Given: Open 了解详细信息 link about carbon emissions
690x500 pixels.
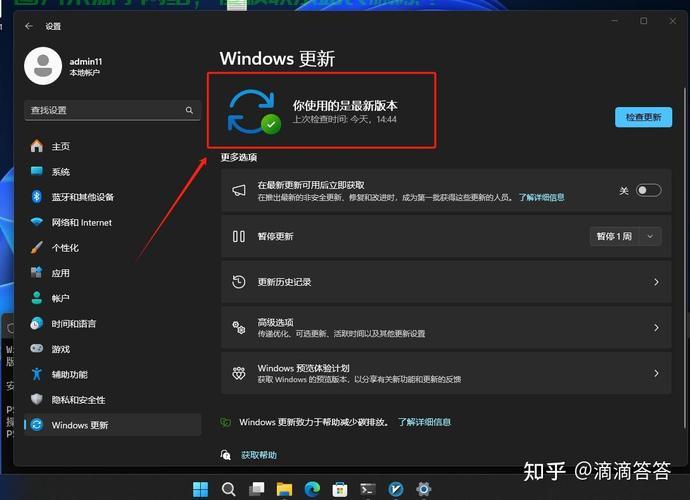Looking at the screenshot, I should click(x=424, y=422).
